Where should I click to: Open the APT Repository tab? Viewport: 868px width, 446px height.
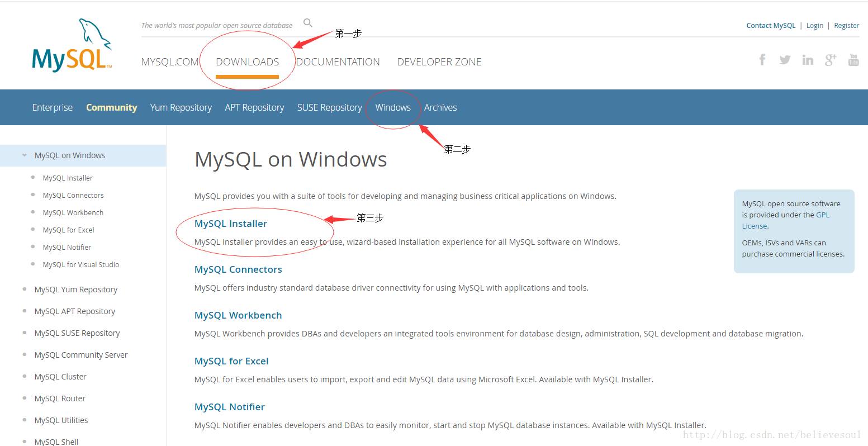point(254,107)
